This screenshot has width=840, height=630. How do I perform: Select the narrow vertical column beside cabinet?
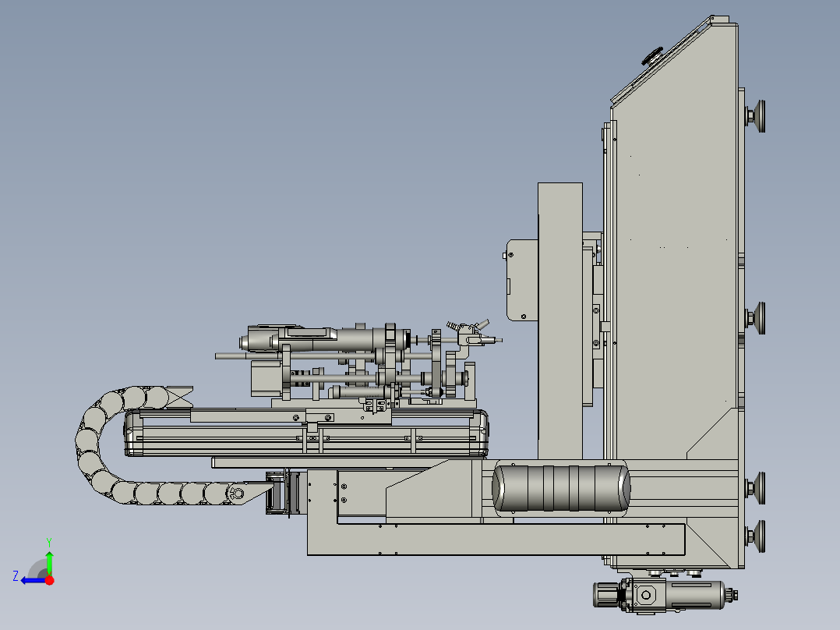[x=559, y=320]
